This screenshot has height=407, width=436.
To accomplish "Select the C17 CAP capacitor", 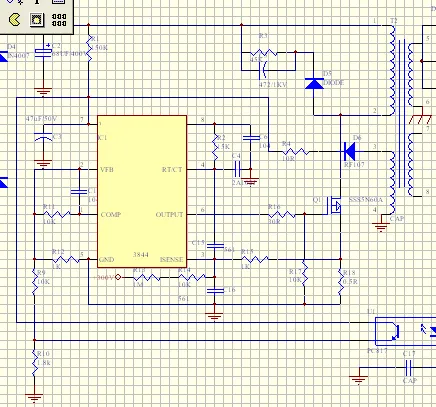I will [409, 368].
